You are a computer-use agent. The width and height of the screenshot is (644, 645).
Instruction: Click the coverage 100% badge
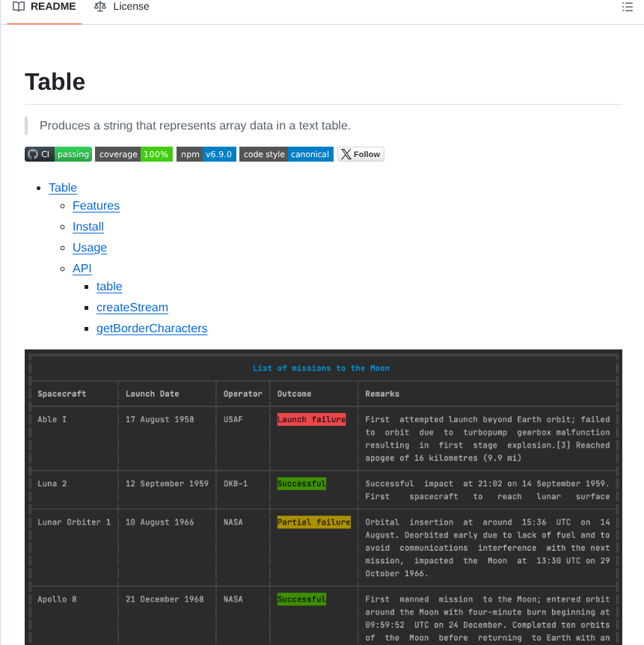click(133, 153)
